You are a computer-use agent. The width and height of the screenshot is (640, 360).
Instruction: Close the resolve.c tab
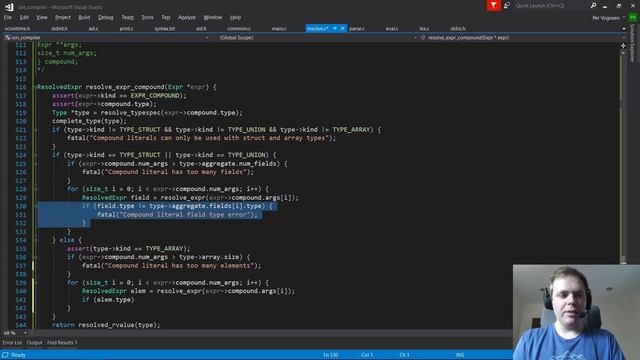coord(342,29)
